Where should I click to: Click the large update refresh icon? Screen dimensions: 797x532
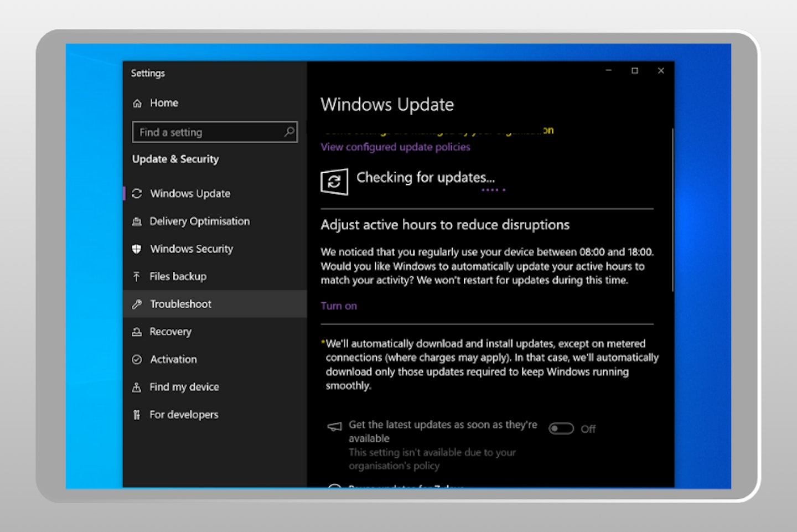tap(334, 182)
